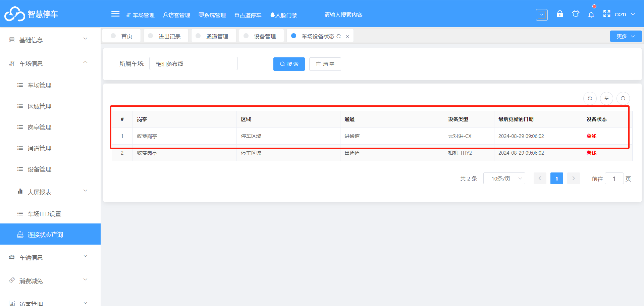Click the 搜索 button
Image resolution: width=644 pixels, height=306 pixels.
tap(289, 64)
